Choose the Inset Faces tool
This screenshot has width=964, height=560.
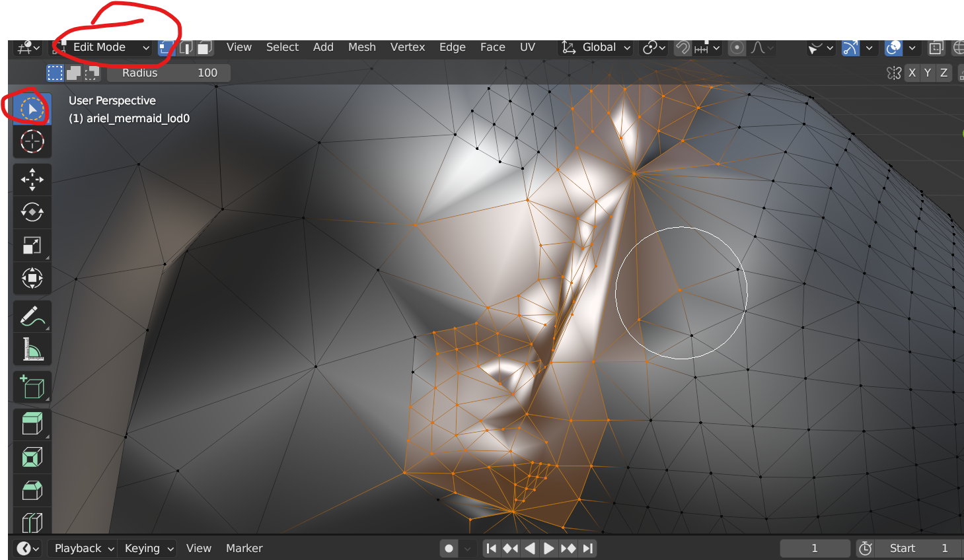[32, 458]
